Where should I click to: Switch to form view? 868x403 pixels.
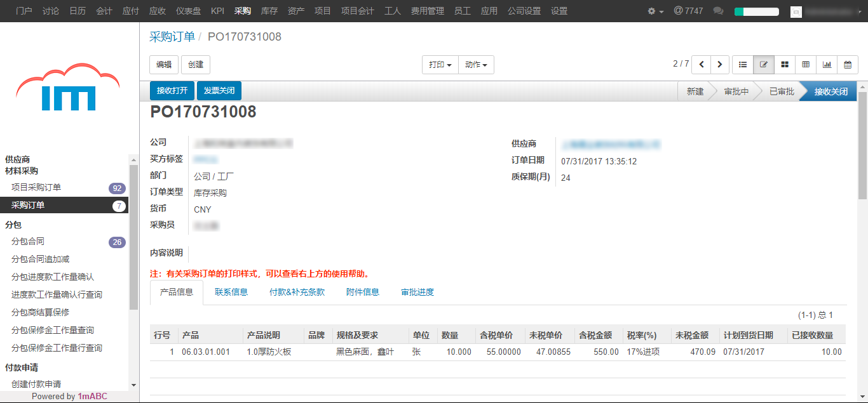(x=764, y=64)
